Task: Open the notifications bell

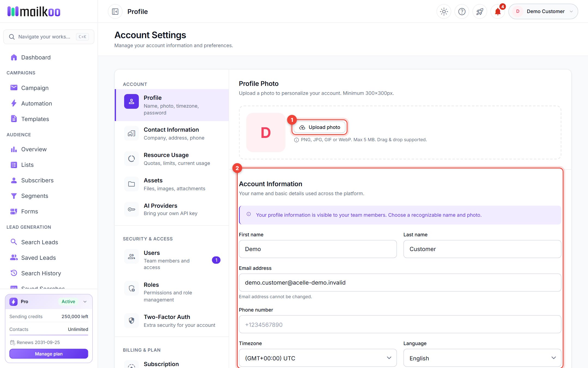Action: coord(498,11)
